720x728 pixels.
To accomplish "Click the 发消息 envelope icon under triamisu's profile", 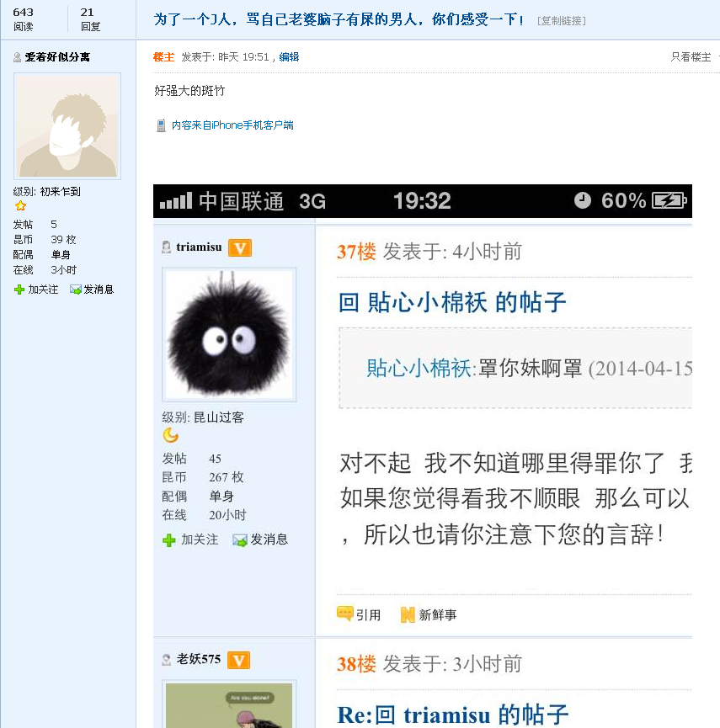I will tap(240, 540).
